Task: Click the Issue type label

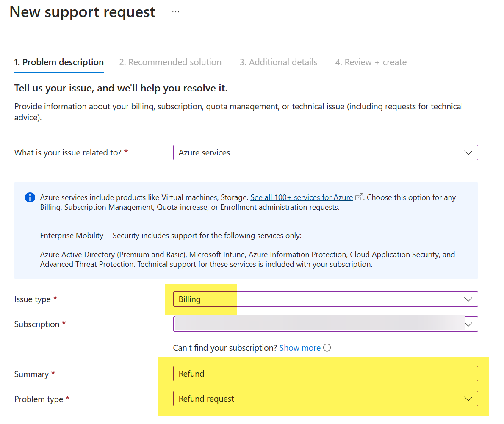Action: (33, 299)
